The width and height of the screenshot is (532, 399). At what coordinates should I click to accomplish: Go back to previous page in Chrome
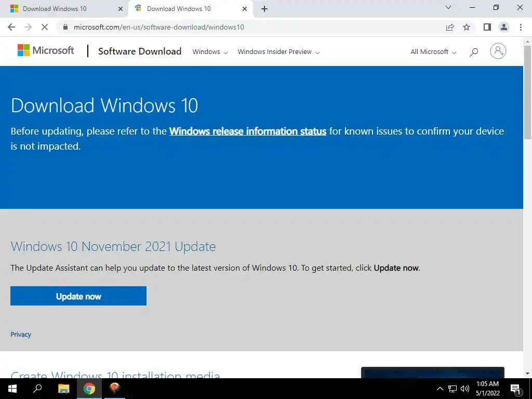click(x=11, y=27)
